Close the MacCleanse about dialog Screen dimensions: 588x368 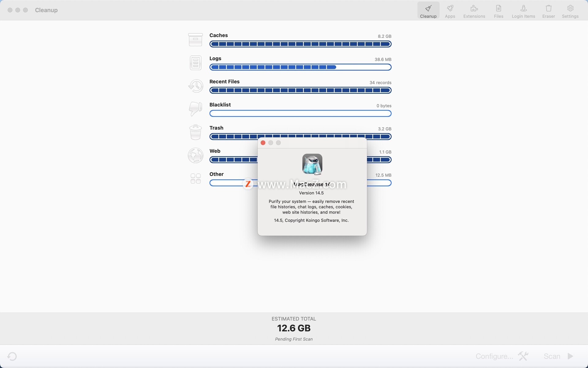263,143
